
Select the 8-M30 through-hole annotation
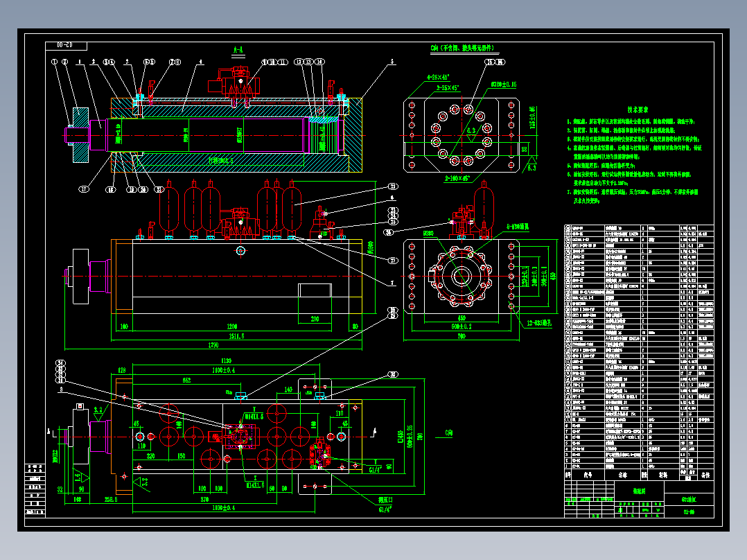click(518, 227)
